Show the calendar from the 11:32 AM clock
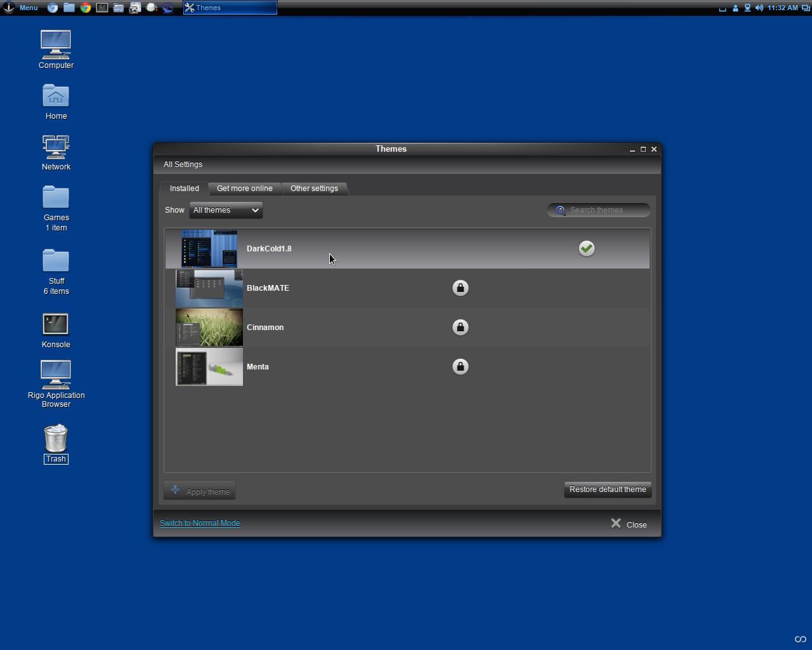The height and width of the screenshot is (650, 812). [x=782, y=8]
